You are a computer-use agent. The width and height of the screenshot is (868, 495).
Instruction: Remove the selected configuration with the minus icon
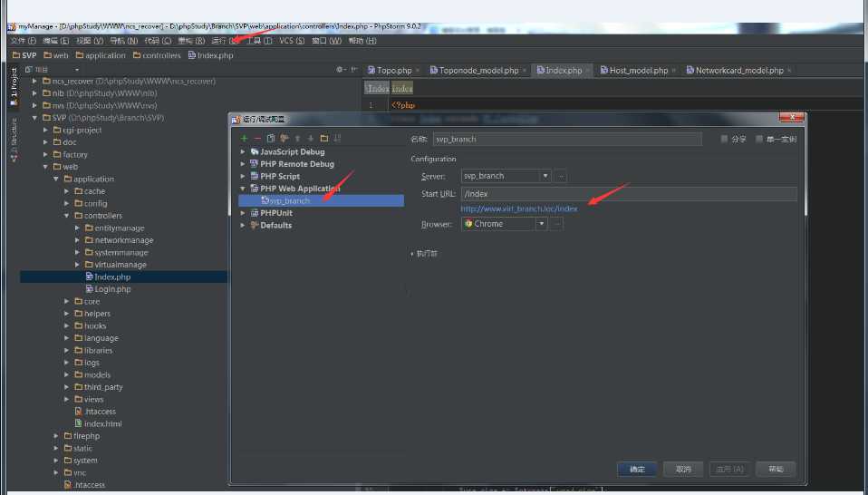click(x=257, y=139)
